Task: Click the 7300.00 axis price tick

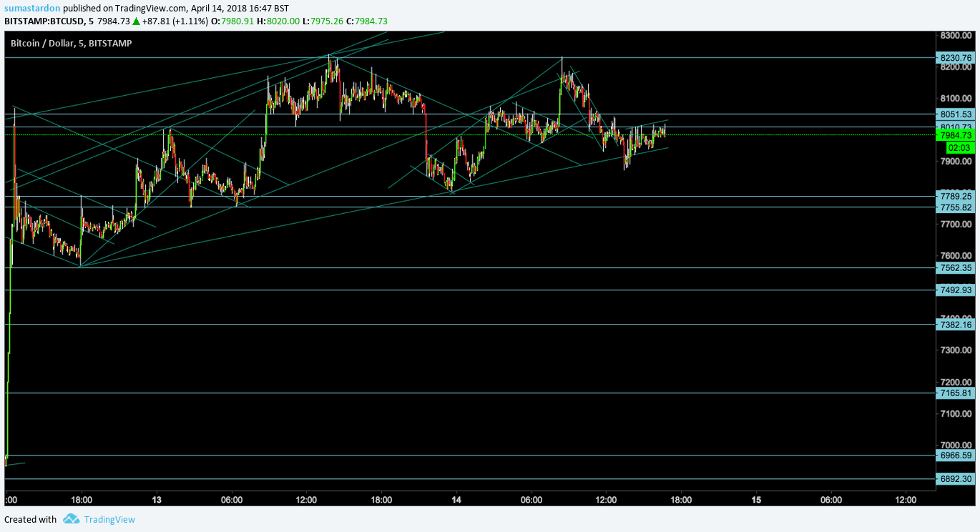Action: pos(956,350)
